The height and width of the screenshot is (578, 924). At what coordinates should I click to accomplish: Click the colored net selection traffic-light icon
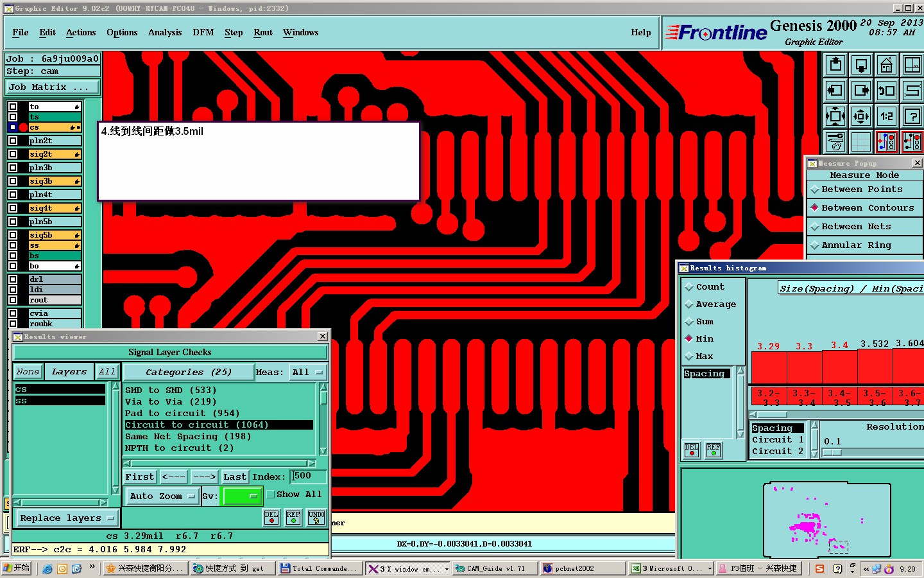point(887,141)
